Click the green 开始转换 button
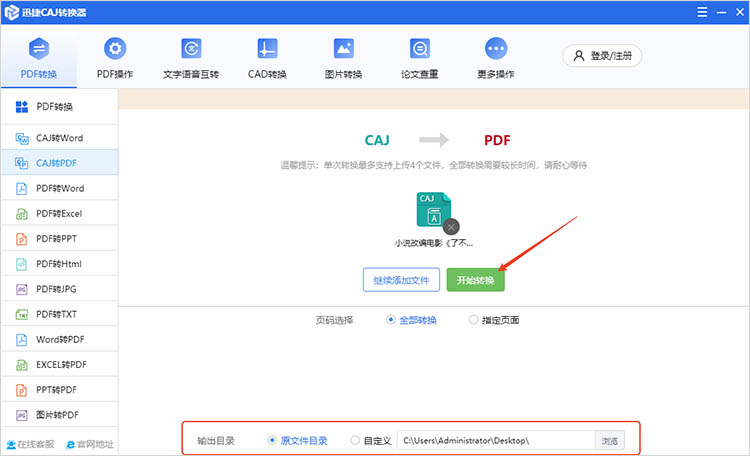Screen dimensions: 750x456 coord(475,280)
